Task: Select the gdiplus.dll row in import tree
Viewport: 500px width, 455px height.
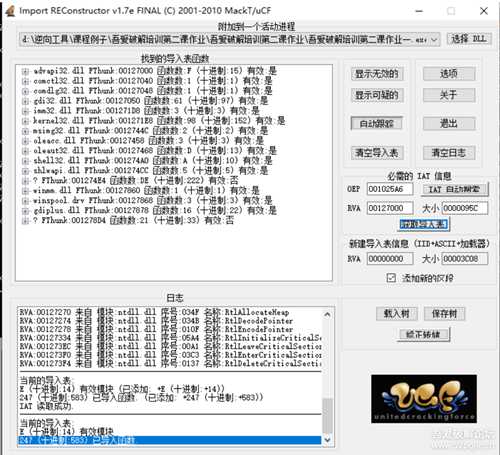Action: click(155, 211)
